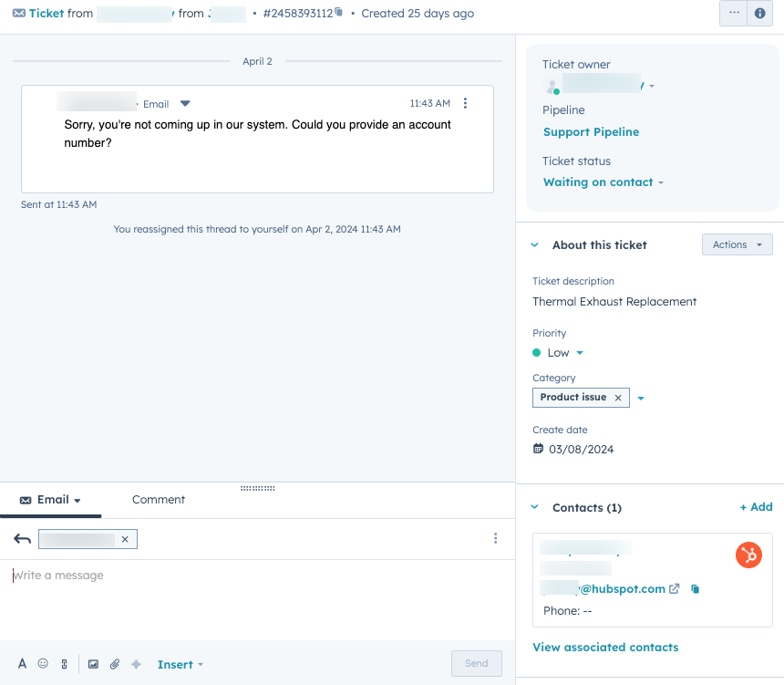
Task: Open the ellipsis more options button in header
Action: 734,13
